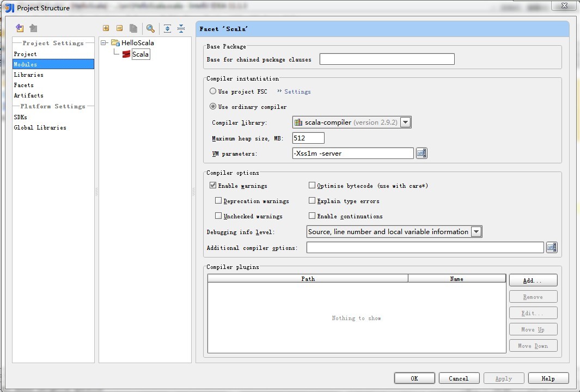580x392 pixels.
Task: Click the Remove plugin button
Action: click(533, 297)
